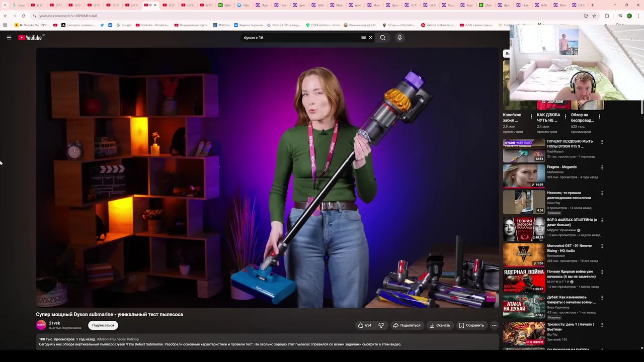Open the browser profile avatar
Viewport: 644px width, 362px height.
coord(629,16)
